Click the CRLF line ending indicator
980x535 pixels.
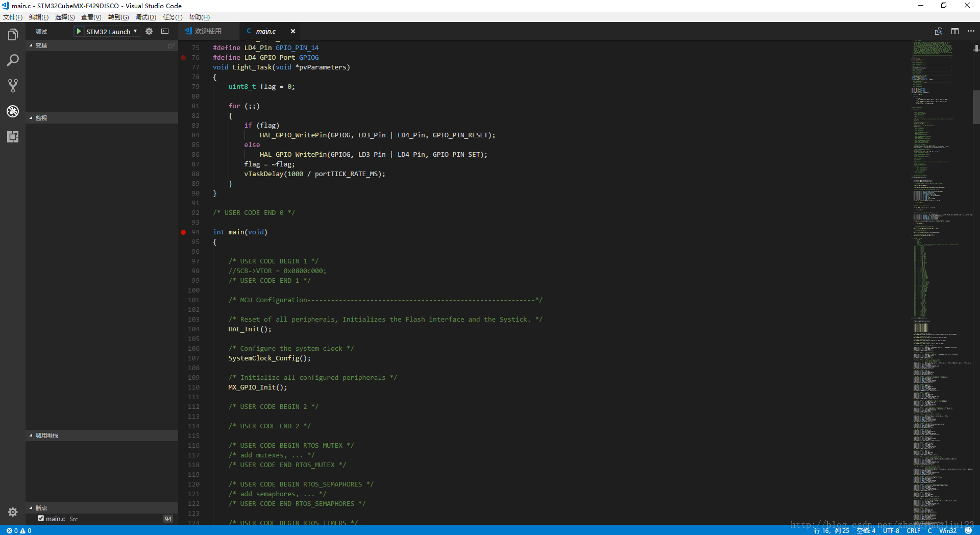pos(913,531)
